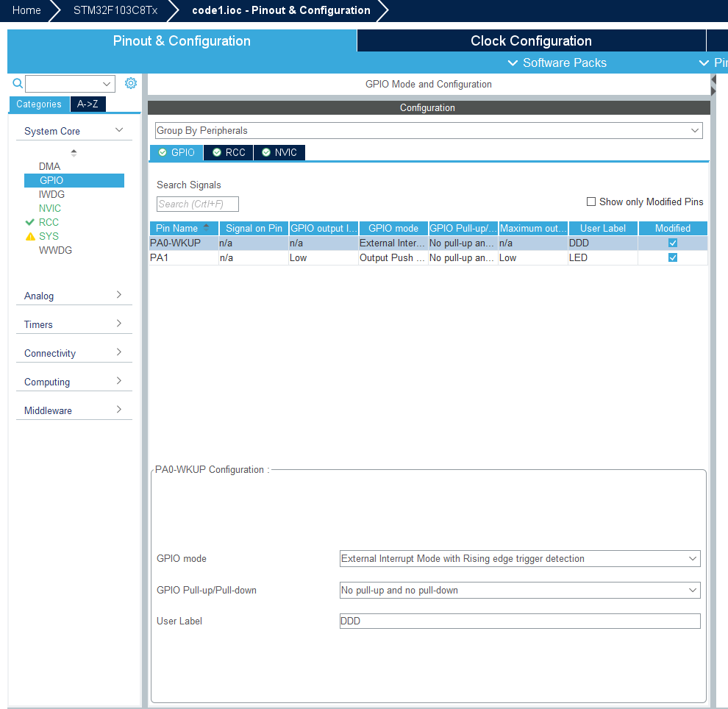The image size is (728, 709).
Task: Click the code1.ioc breadcrumb
Action: [x=281, y=10]
